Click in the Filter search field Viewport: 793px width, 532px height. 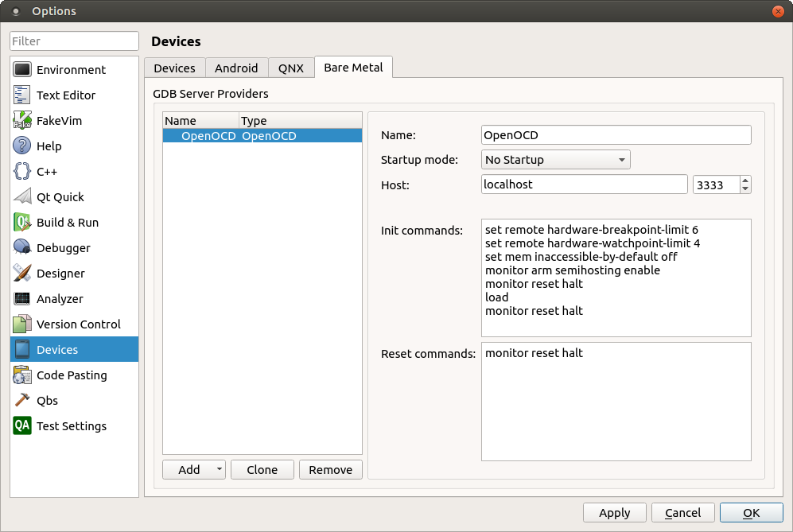click(74, 41)
